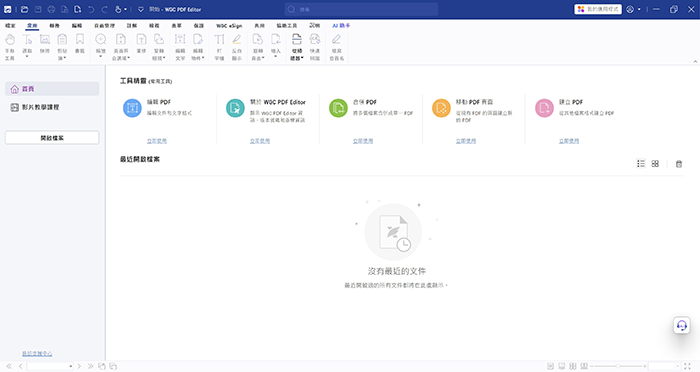Open the 合併 PDF green card icon
700x372 pixels.
click(338, 108)
